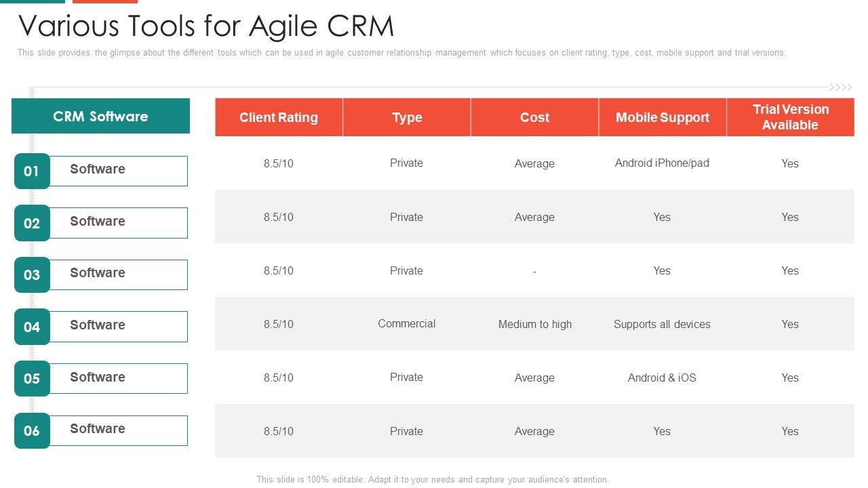Select the 04 number badge

click(x=32, y=327)
